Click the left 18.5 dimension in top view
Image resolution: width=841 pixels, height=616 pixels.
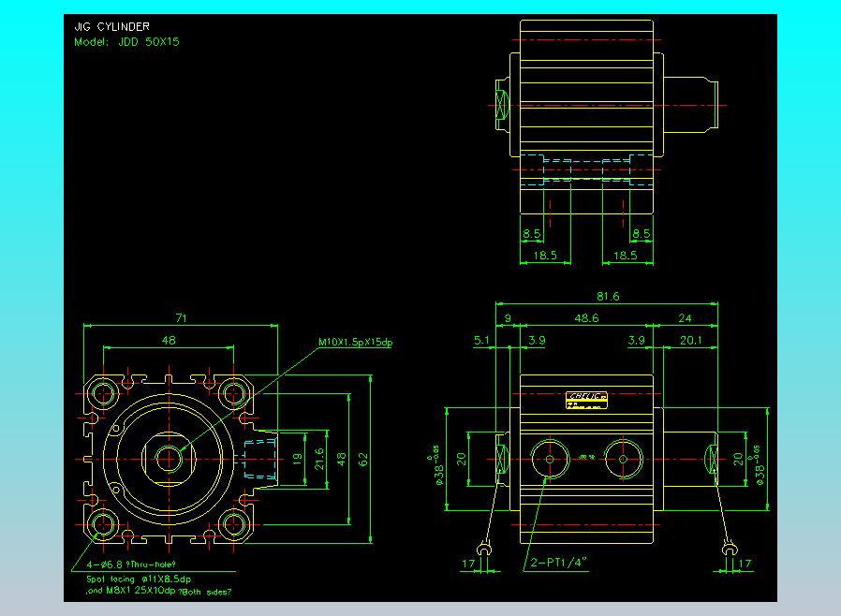tap(545, 256)
